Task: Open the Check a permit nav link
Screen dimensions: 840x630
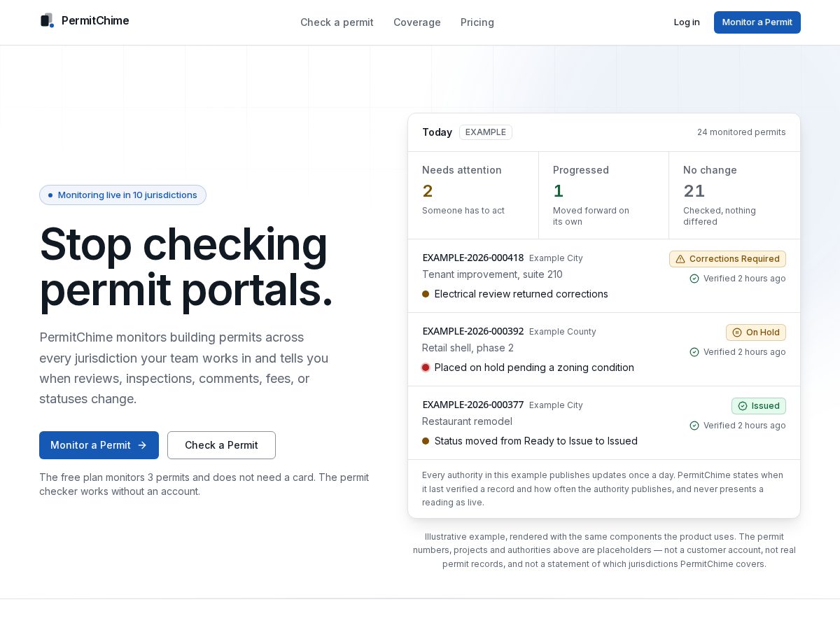Action: coord(337,22)
